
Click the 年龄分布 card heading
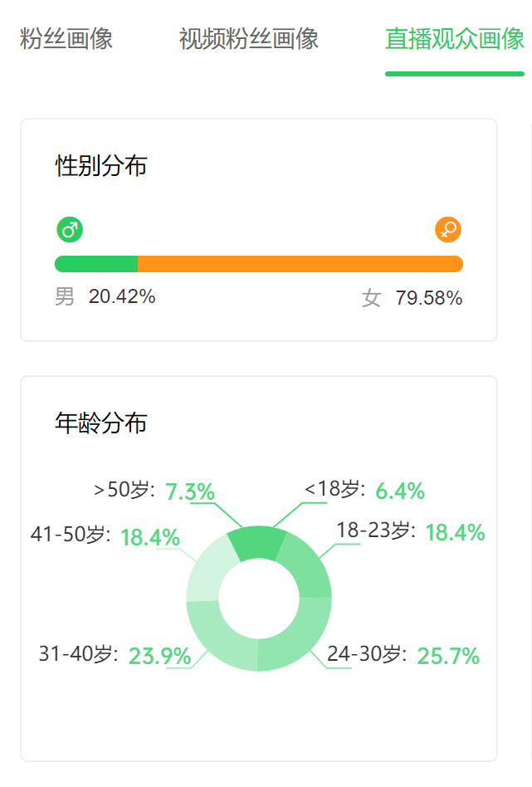[101, 423]
